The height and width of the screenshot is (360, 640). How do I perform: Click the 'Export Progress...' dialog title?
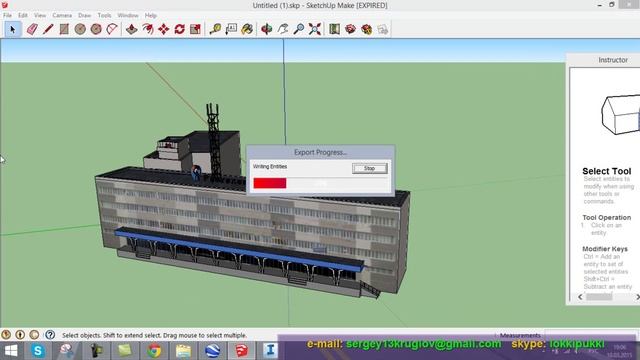coord(320,152)
